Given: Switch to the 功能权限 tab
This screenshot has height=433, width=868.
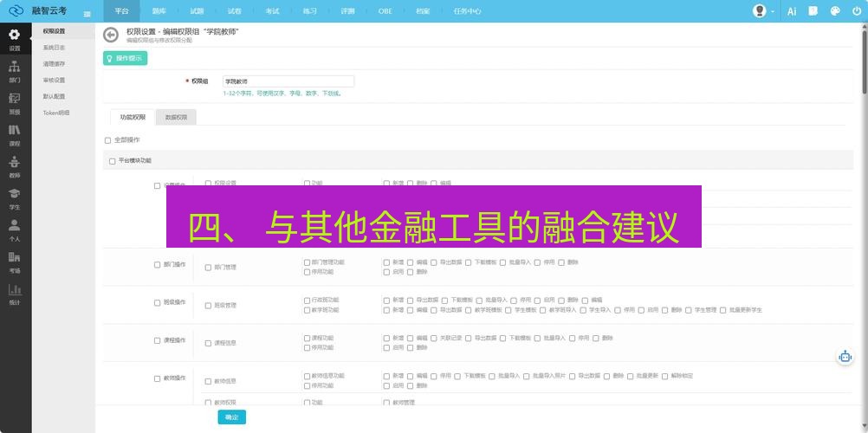Looking at the screenshot, I should [133, 118].
